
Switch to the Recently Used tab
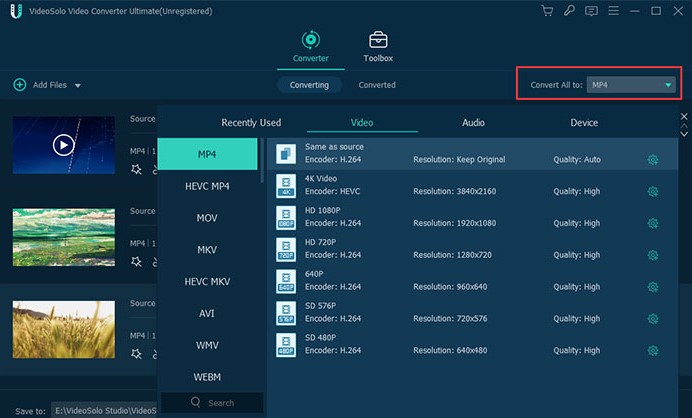click(251, 123)
